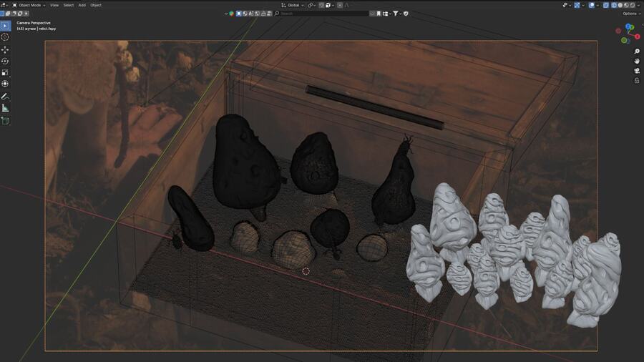The image size is (644, 362).
Task: Open the Options dropdown
Action: pyautogui.click(x=632, y=14)
